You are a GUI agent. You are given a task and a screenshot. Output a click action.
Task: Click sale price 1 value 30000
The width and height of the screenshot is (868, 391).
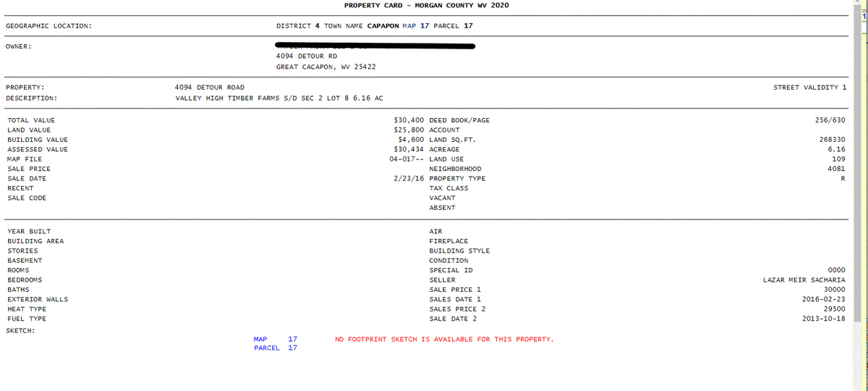tap(835, 290)
